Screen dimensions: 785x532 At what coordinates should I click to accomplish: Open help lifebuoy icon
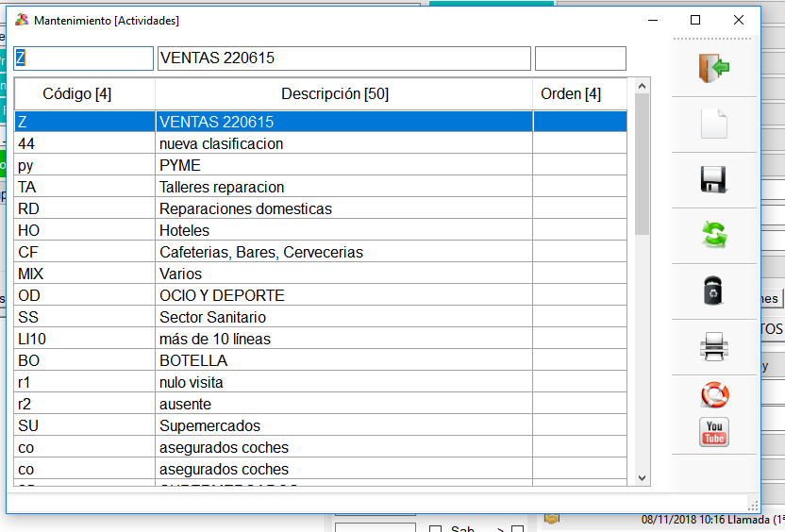(714, 395)
